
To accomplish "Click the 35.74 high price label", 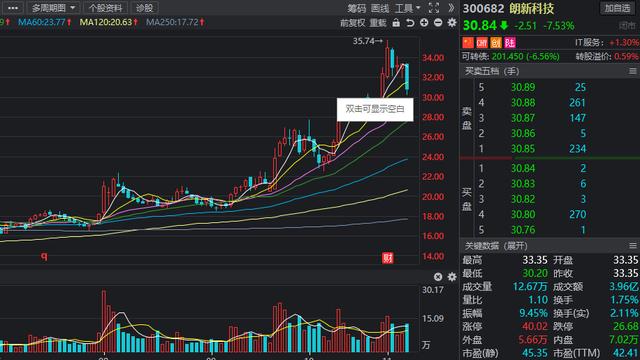I will [x=368, y=41].
